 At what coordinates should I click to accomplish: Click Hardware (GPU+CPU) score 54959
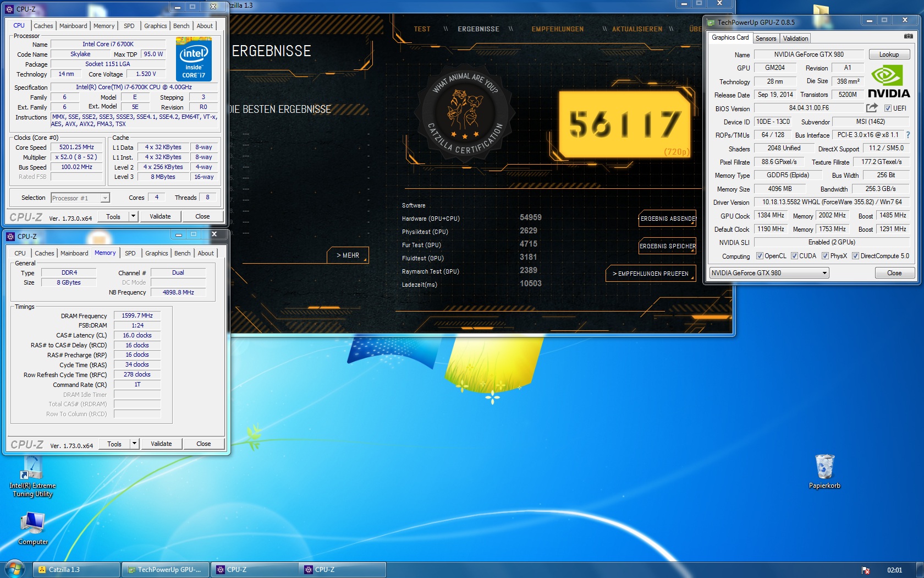530,217
